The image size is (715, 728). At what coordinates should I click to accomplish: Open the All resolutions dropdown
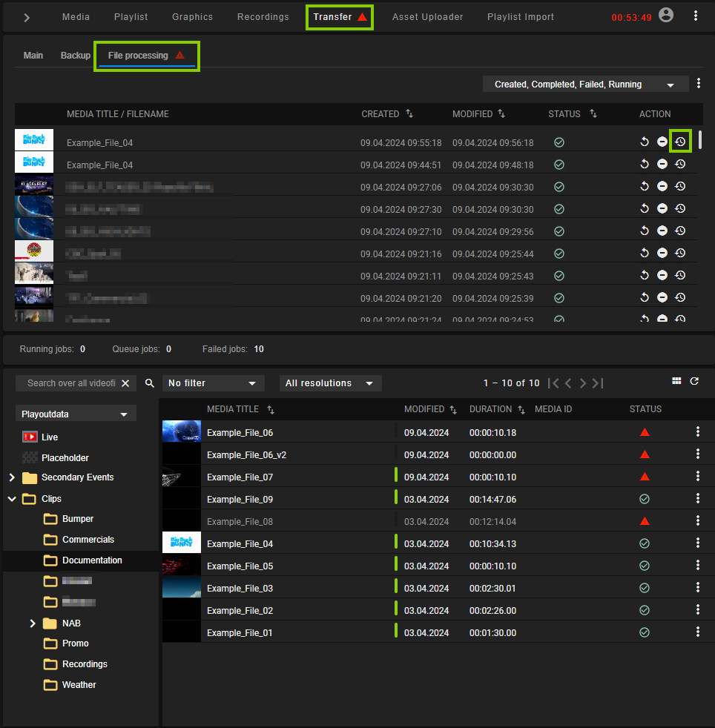[x=329, y=383]
